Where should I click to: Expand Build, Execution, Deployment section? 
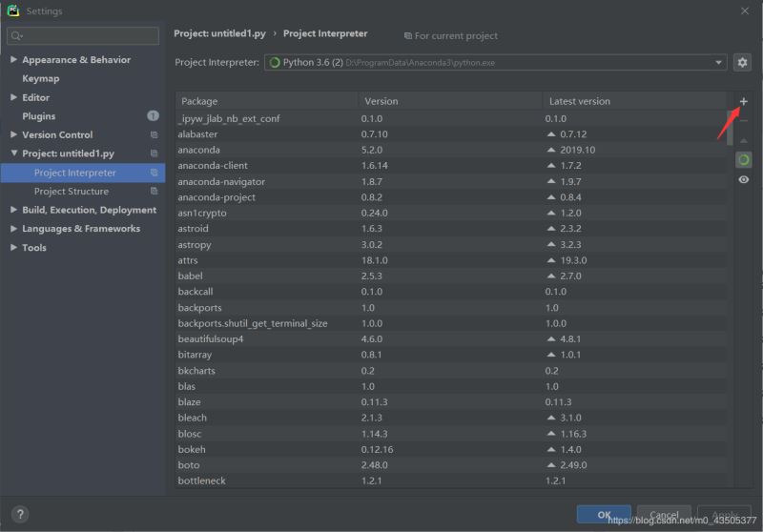[13, 210]
